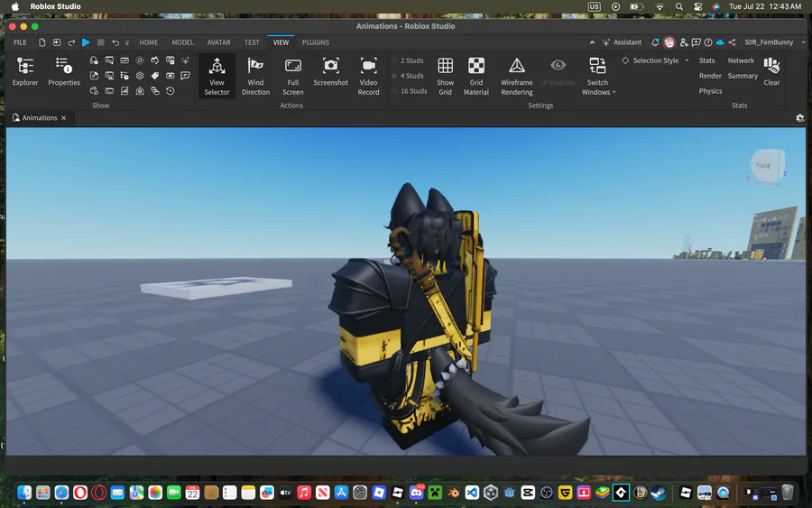Click the blue cloud save status icon

pos(720,42)
